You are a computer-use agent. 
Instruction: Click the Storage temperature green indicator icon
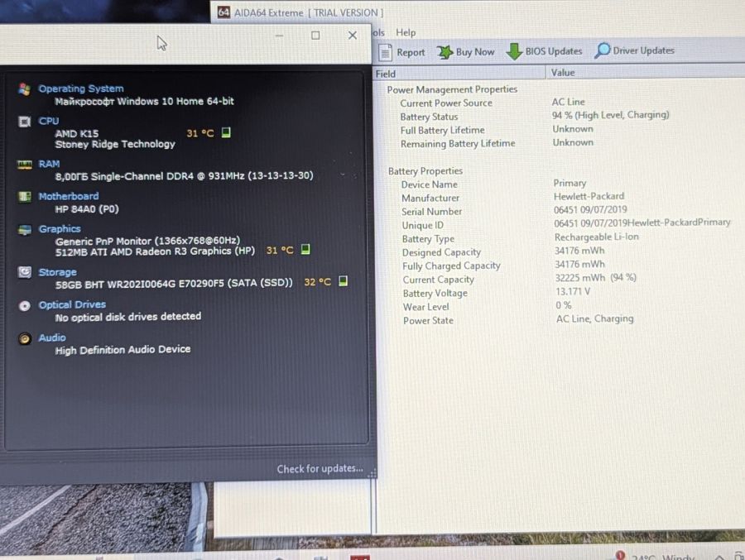pos(343,281)
